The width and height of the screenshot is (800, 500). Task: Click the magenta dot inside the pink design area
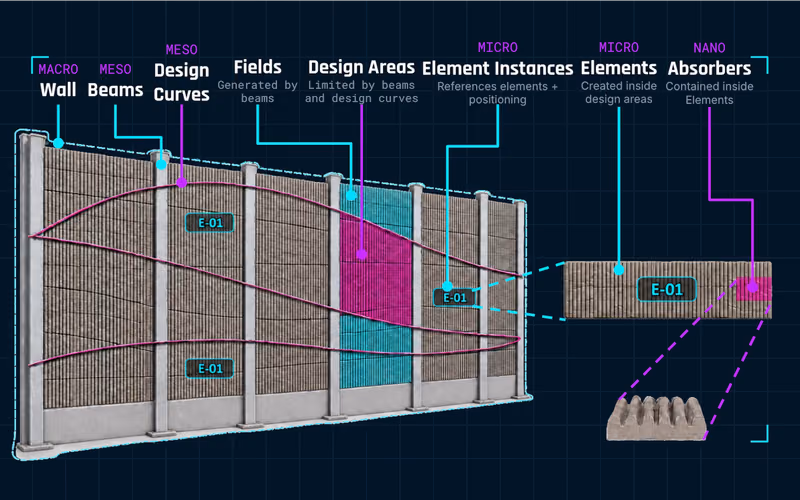pyautogui.click(x=362, y=254)
